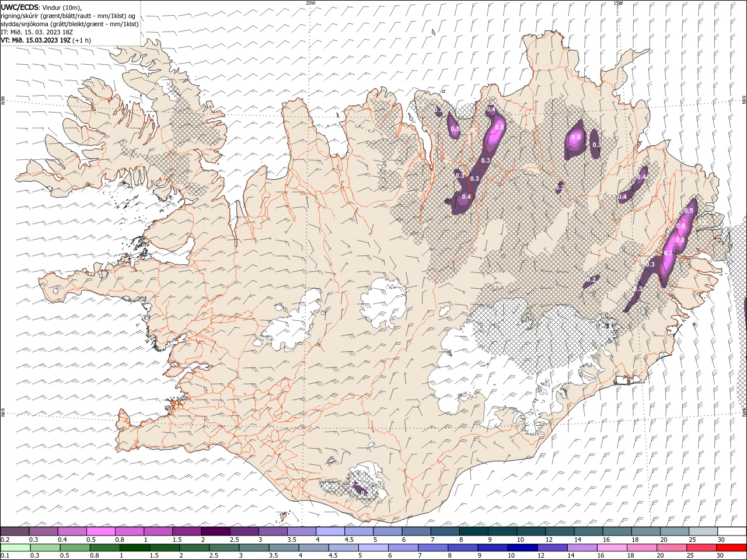747x560 pixels.
Task: Choose the gray-teal swatch labeled 3, rain legend
Action: point(254,548)
